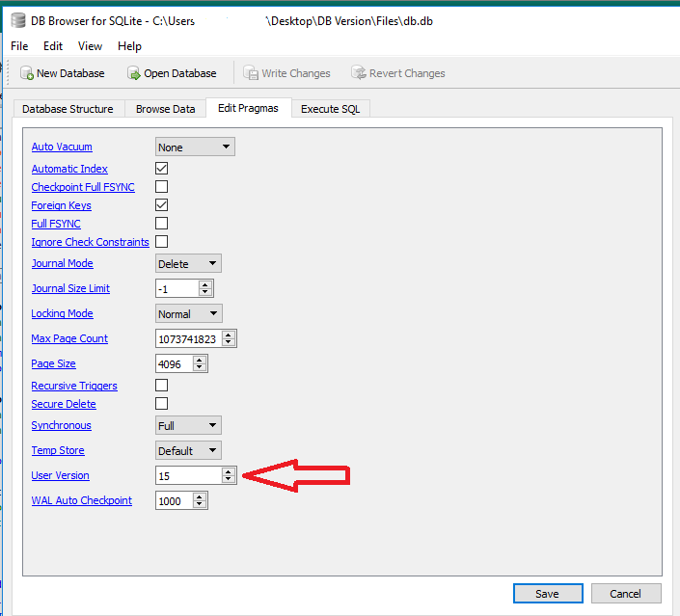The image size is (680, 616).
Task: Increase WAL Auto Checkpoint with up arrow
Action: coord(200,496)
